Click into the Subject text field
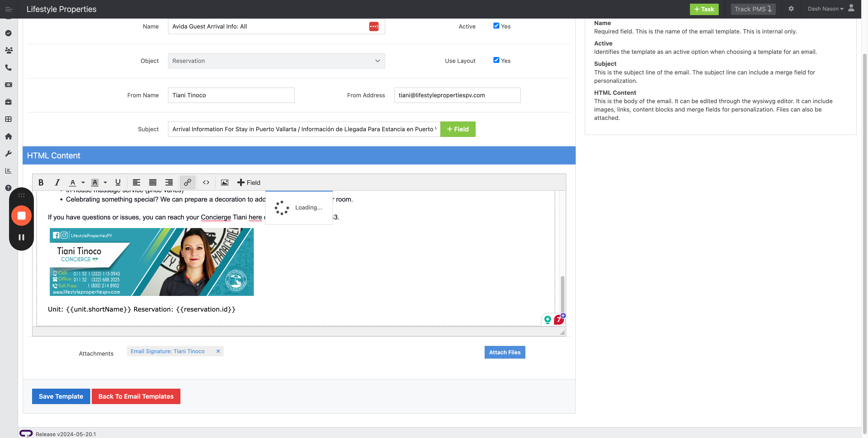 tap(304, 129)
